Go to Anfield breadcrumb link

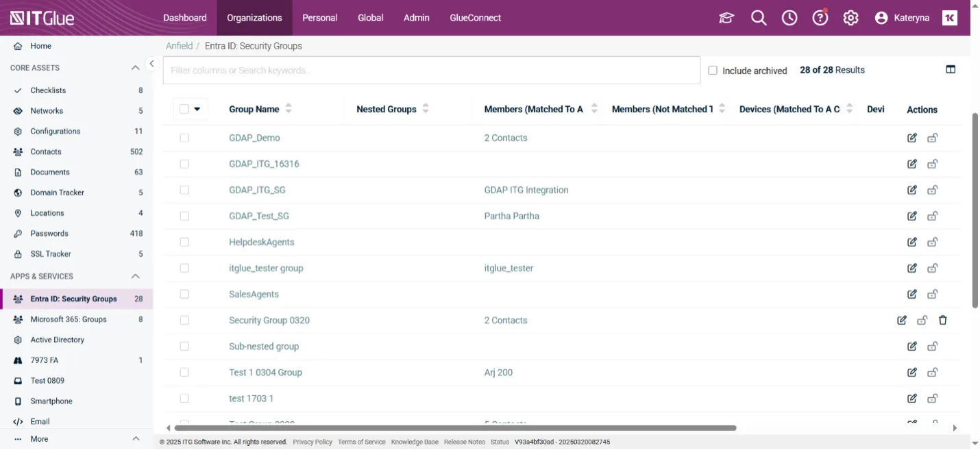tap(179, 46)
